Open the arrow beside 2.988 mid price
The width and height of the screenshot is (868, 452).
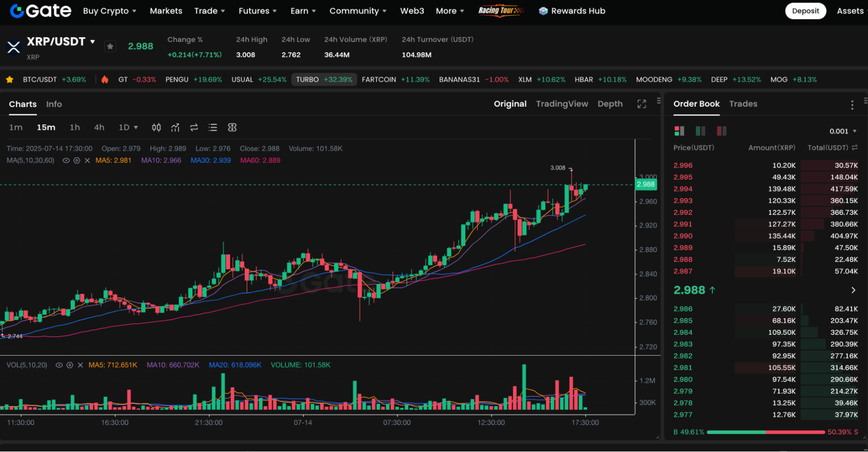pyautogui.click(x=853, y=290)
